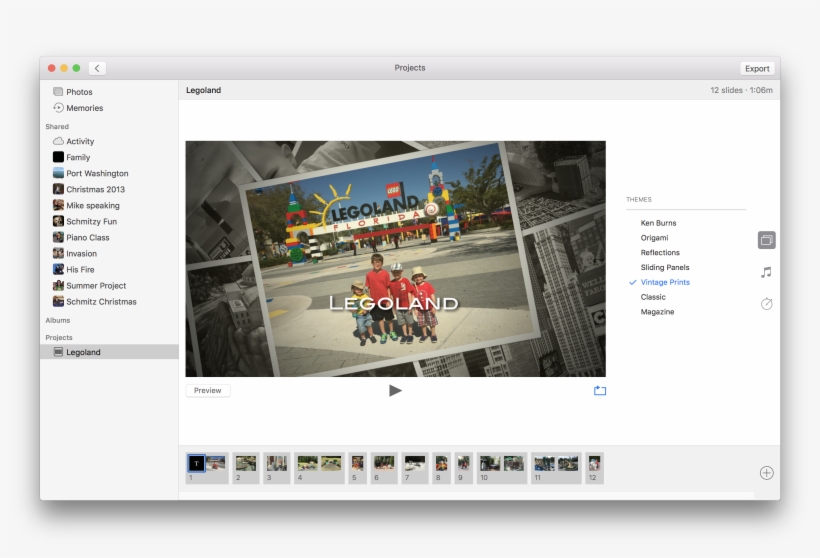Choose the Vintage Prints theme
This screenshot has width=820, height=558.
point(665,282)
